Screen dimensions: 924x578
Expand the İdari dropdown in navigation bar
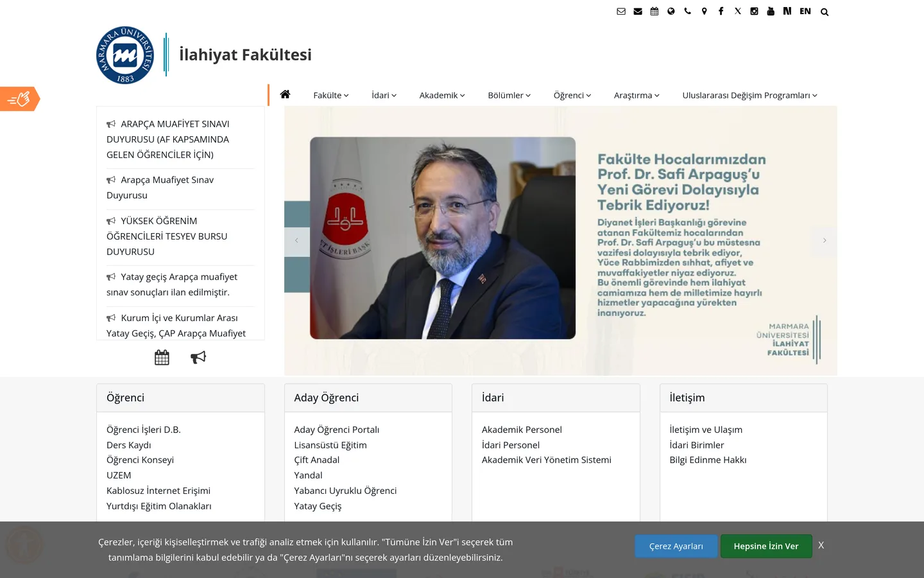pos(384,95)
